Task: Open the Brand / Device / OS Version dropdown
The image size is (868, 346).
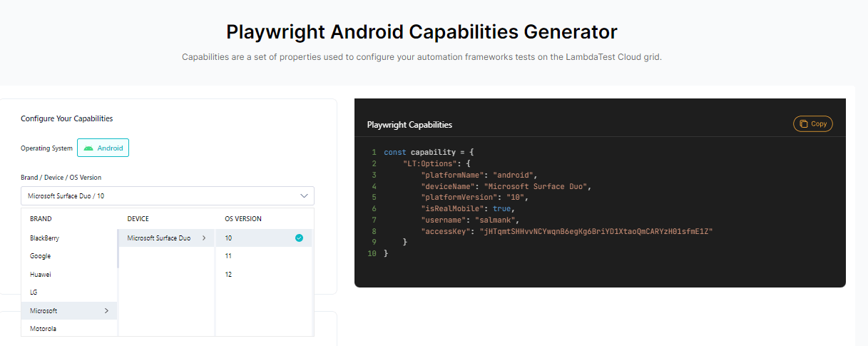Action: (168, 195)
